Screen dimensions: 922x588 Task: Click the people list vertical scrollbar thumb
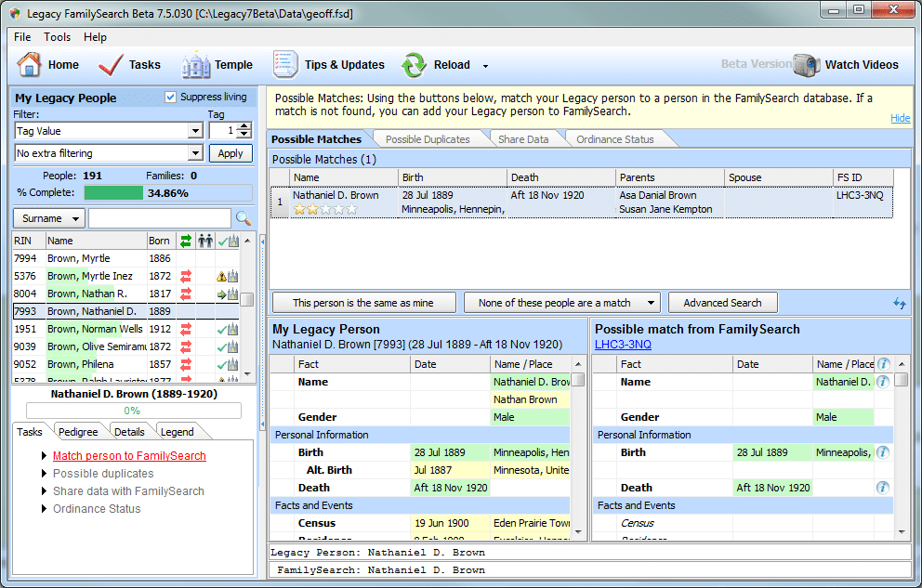pos(247,299)
